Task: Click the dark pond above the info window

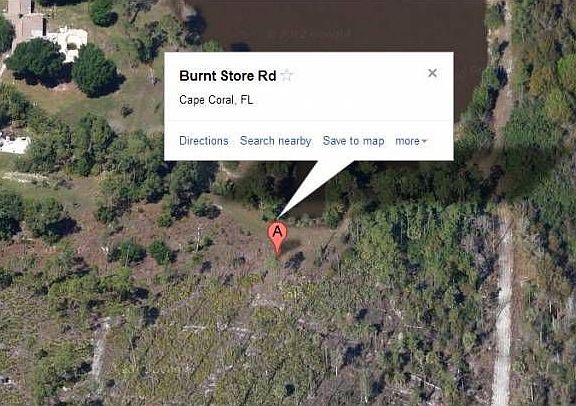Action: click(338, 26)
